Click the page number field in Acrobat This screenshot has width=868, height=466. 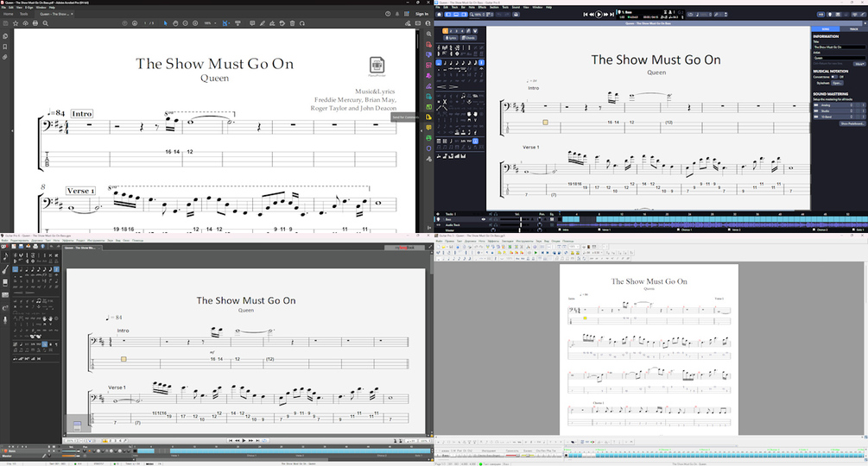(146, 23)
